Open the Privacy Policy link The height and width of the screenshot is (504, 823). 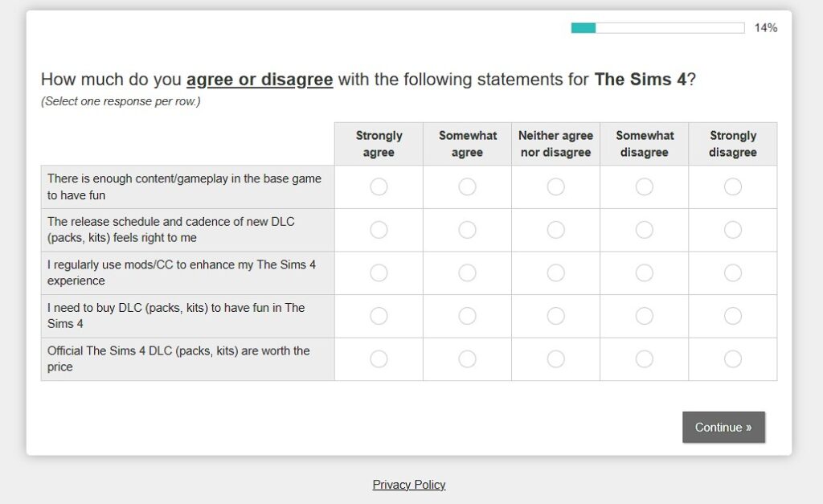(409, 485)
